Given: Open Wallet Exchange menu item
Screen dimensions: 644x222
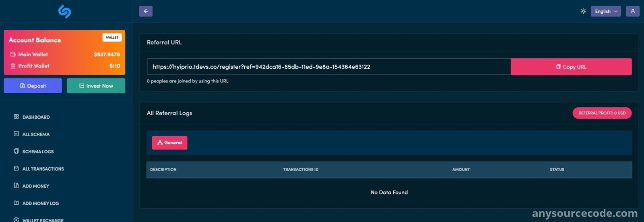Looking at the screenshot, I should point(43,220).
